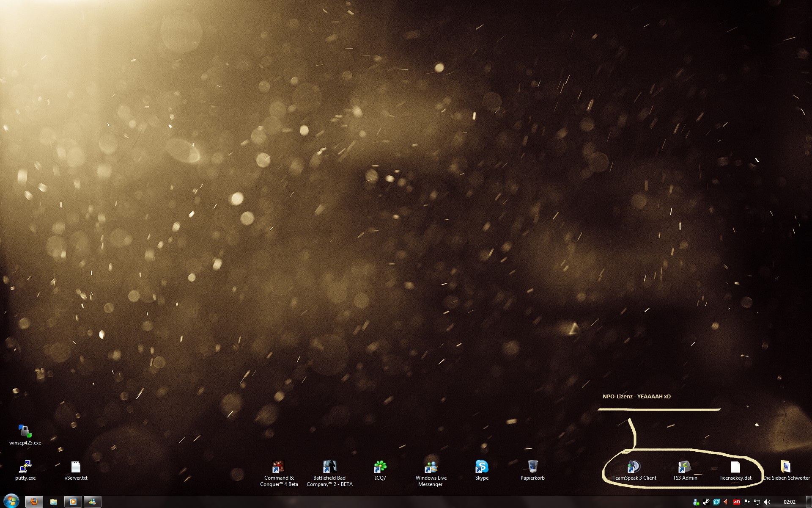Click the Papierkorb recycle bin
Image resolution: width=812 pixels, height=508 pixels.
coord(532,467)
